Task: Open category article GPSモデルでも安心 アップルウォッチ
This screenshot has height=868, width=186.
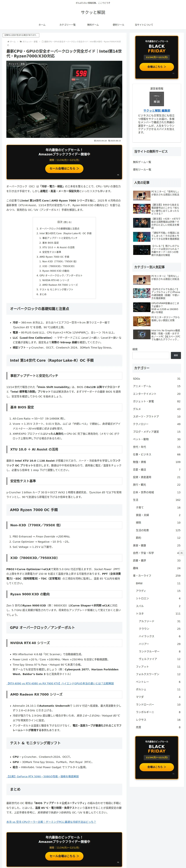Action: point(157,294)
